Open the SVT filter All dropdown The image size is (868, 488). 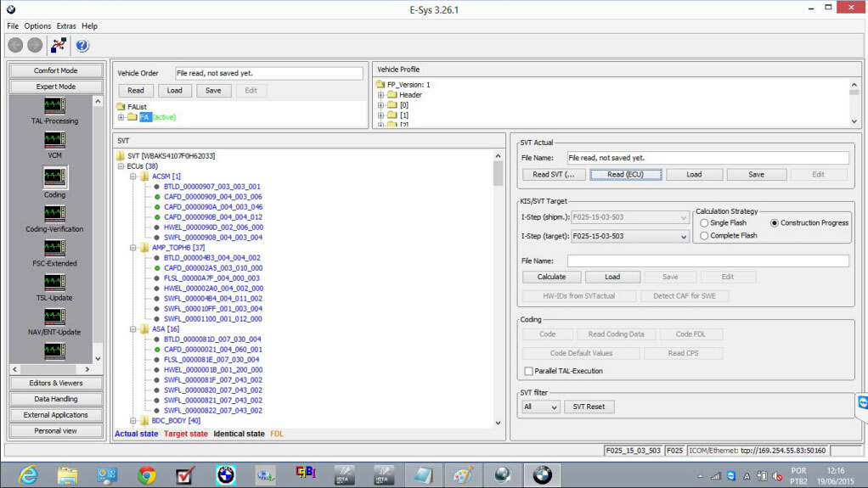(541, 407)
